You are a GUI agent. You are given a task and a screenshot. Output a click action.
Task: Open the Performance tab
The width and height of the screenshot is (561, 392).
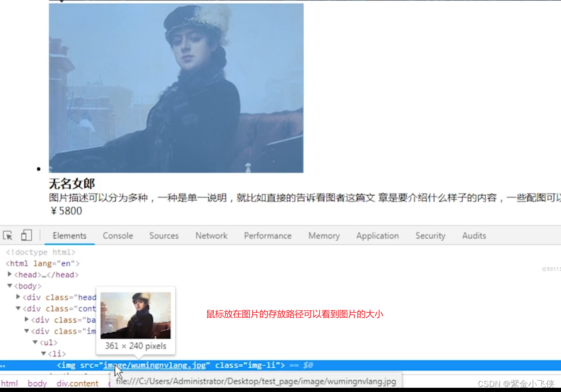267,236
